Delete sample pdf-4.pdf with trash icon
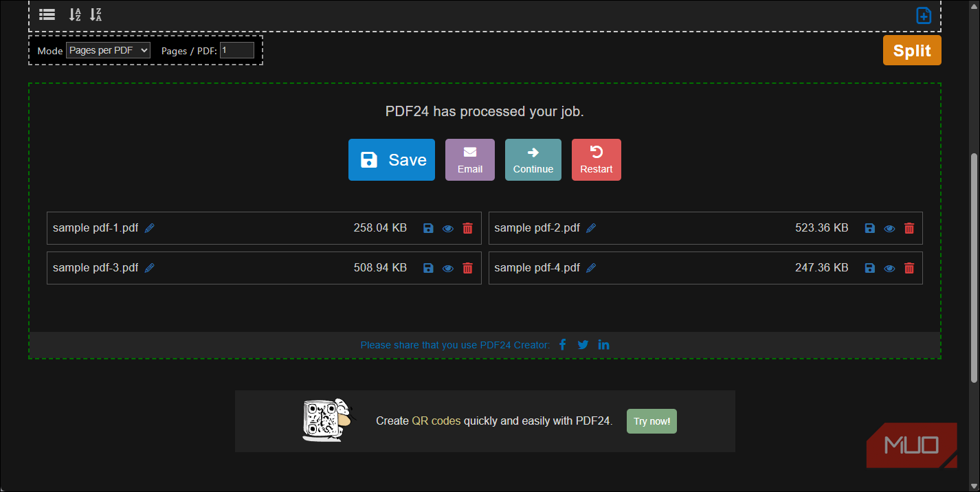980x492 pixels. (909, 268)
